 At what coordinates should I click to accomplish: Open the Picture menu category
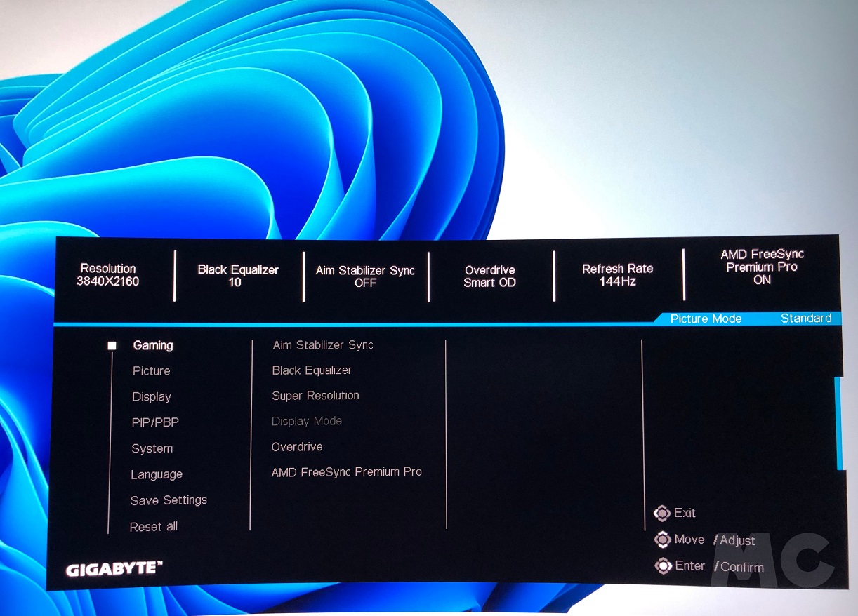pyautogui.click(x=152, y=371)
